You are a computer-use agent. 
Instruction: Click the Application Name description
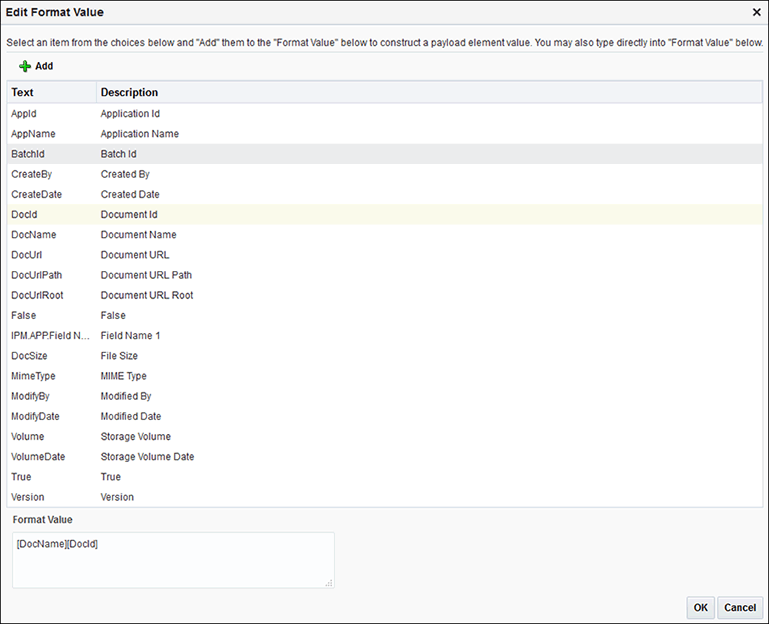[140, 133]
